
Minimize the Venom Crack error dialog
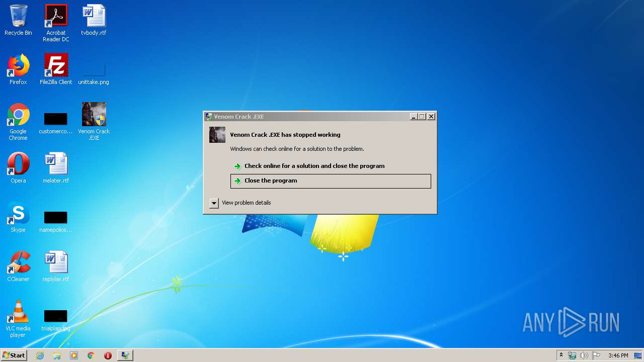pyautogui.click(x=414, y=117)
